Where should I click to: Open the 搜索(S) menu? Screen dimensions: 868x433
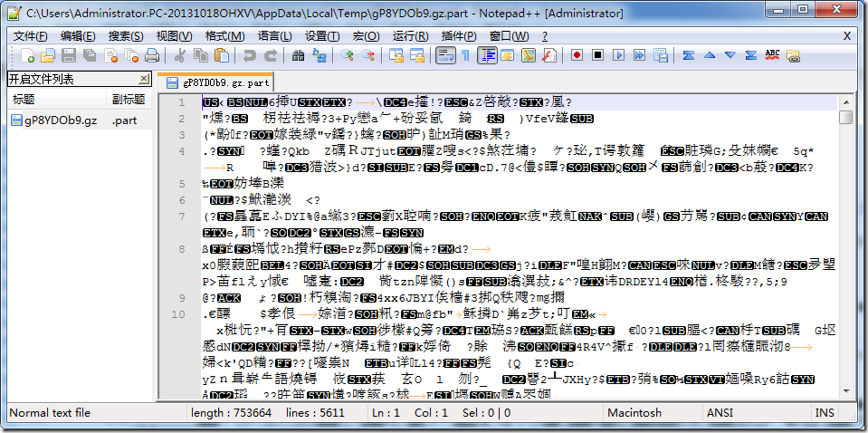coord(126,36)
